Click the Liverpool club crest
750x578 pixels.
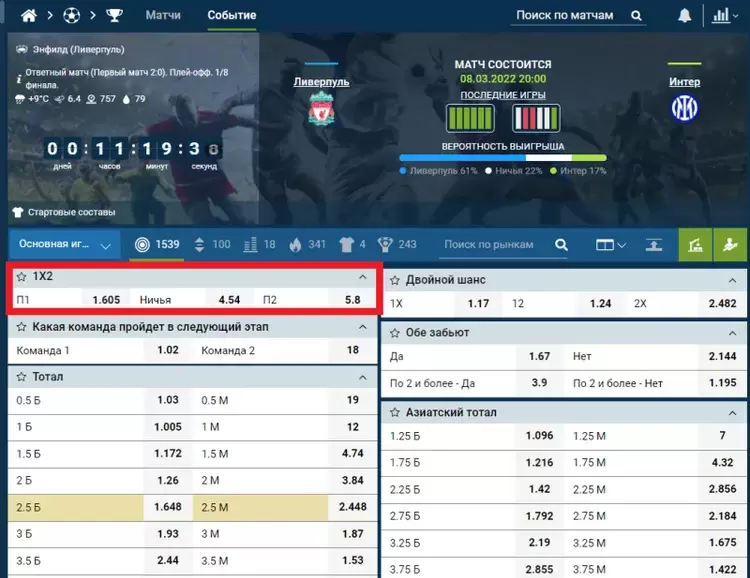[x=321, y=109]
